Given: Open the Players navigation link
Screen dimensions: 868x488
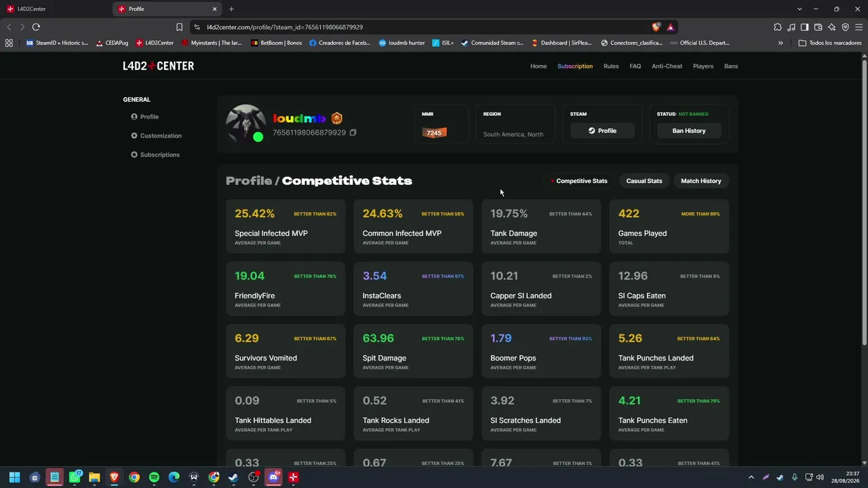Looking at the screenshot, I should 703,66.
